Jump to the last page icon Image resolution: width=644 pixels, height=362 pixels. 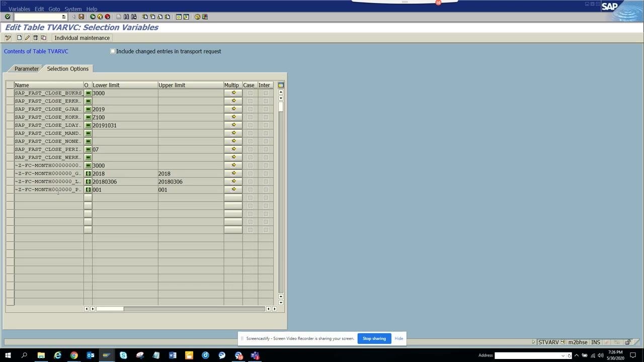click(168, 17)
